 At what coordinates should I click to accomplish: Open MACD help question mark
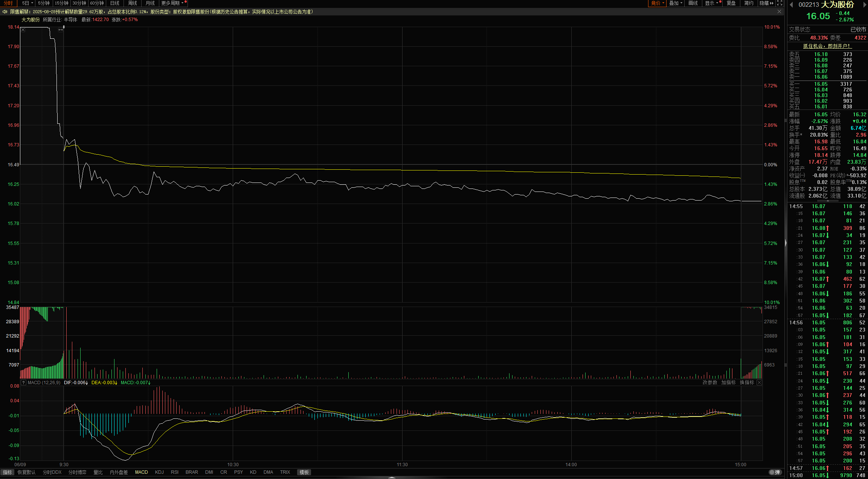23,383
